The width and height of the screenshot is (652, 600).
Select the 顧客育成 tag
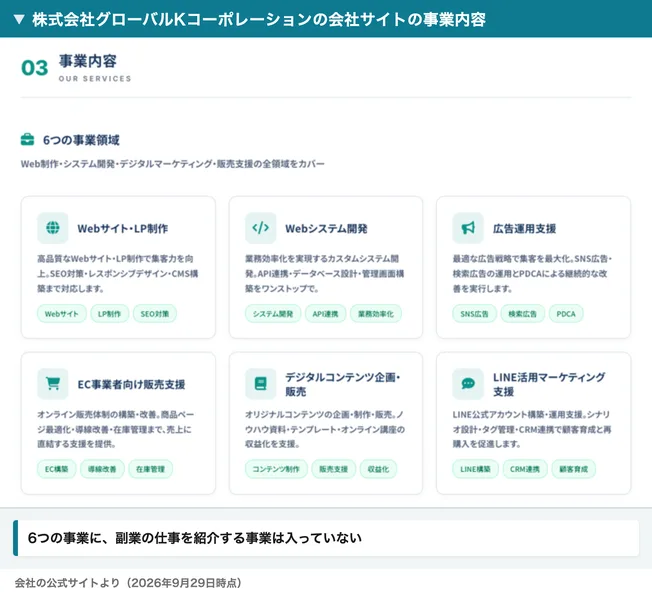[x=573, y=469]
